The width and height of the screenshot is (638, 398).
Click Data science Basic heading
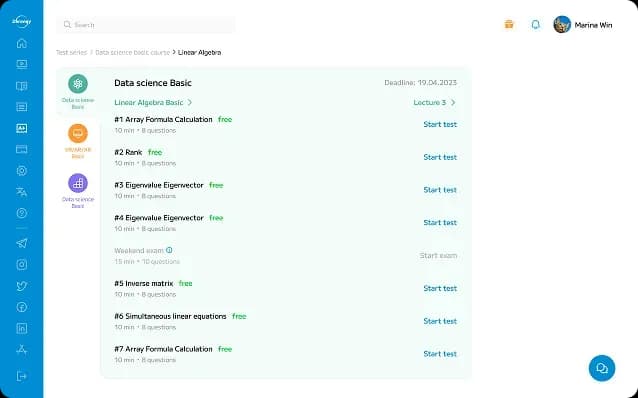click(153, 83)
